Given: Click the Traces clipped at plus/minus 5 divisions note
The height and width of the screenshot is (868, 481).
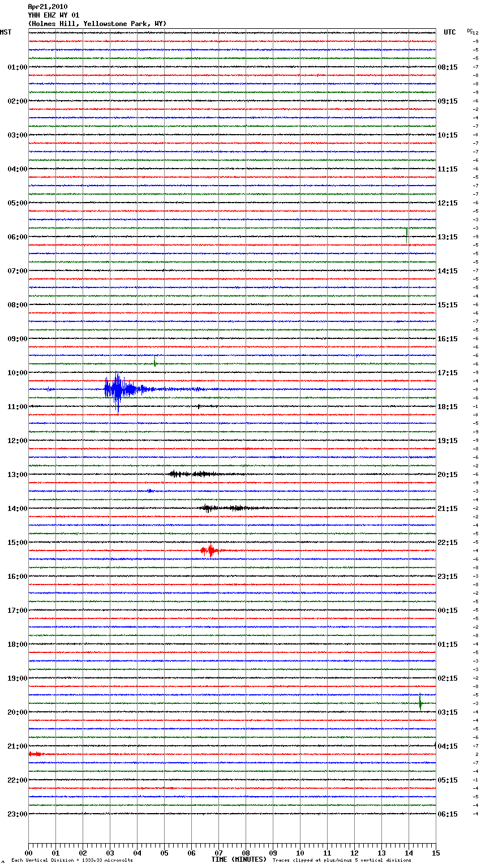Looking at the screenshot, I should 342,860.
